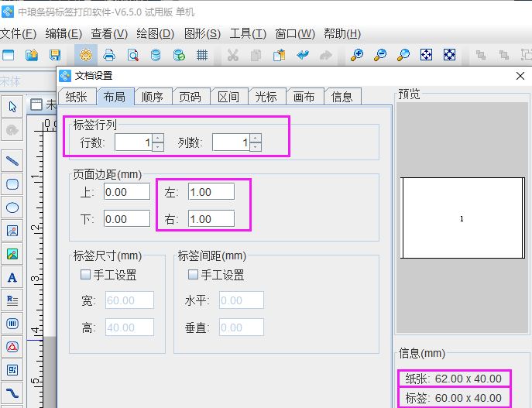Switch to the 纸张 tab
The width and height of the screenshot is (532, 408).
pos(77,97)
